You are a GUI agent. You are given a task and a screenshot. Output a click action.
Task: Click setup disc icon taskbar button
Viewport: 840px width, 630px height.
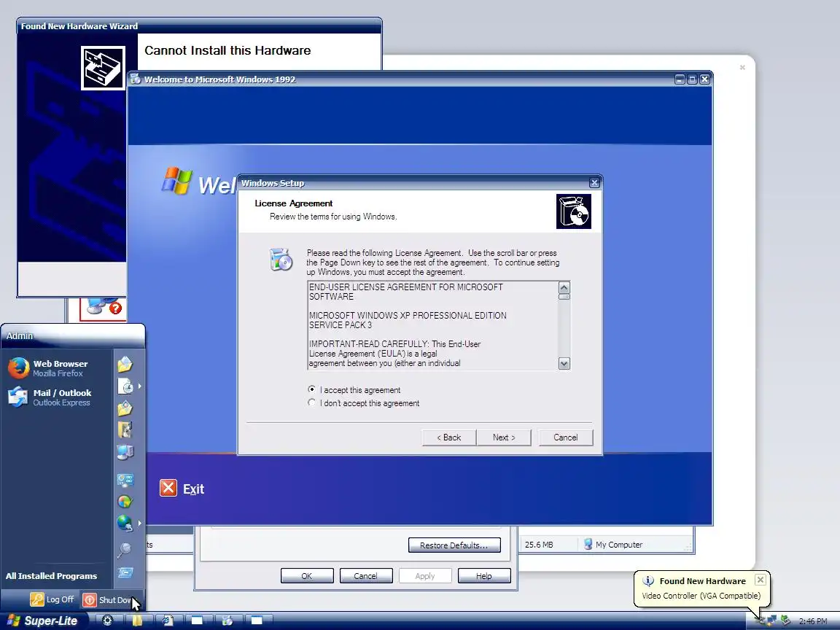(227, 621)
